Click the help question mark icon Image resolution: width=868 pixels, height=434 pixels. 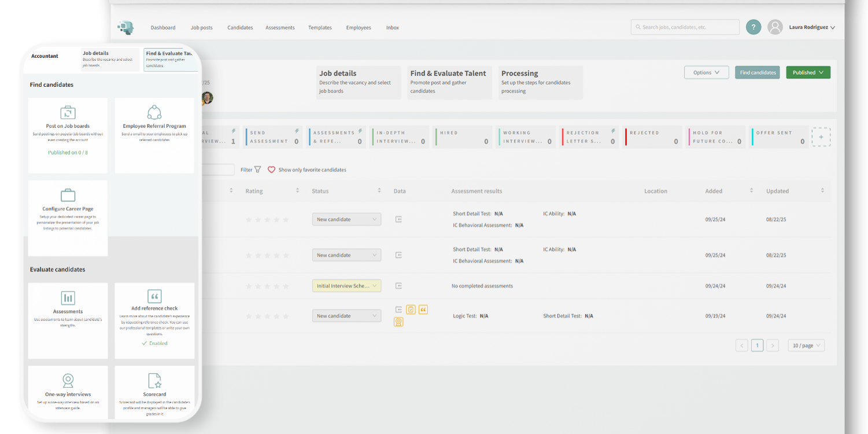(x=753, y=27)
